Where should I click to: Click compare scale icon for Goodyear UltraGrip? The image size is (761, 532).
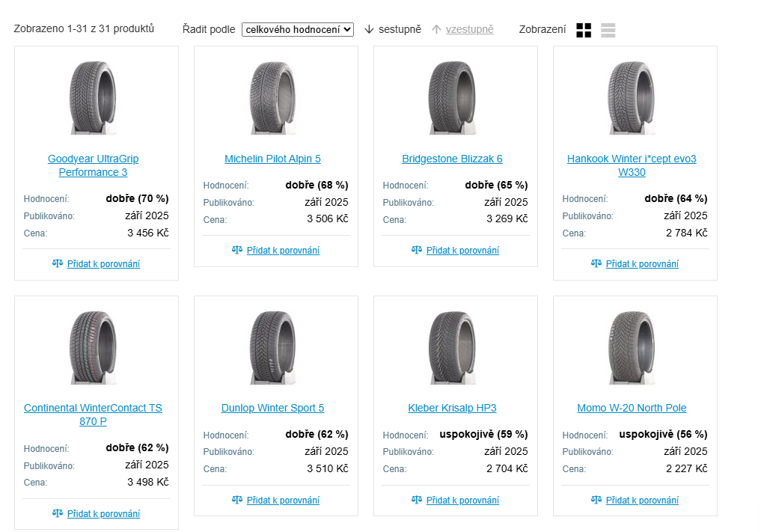pyautogui.click(x=58, y=263)
